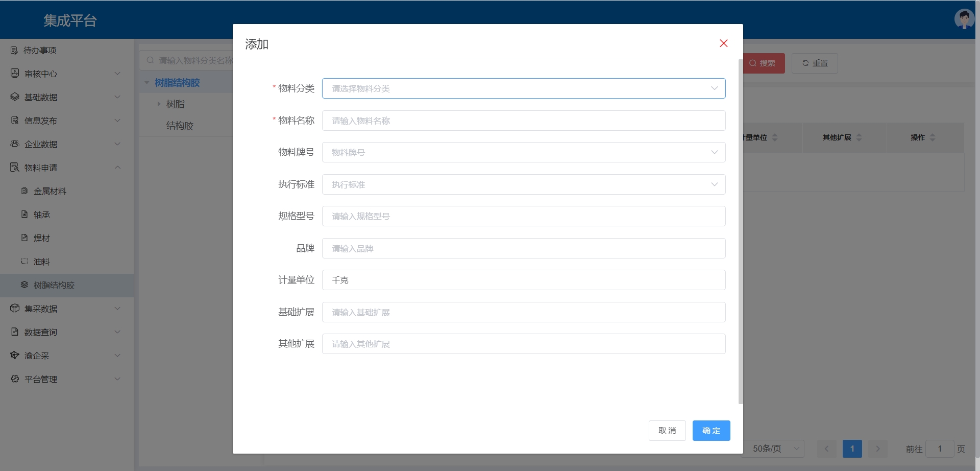Click the 基础数据 layers icon
This screenshot has width=980, height=471.
tap(15, 97)
